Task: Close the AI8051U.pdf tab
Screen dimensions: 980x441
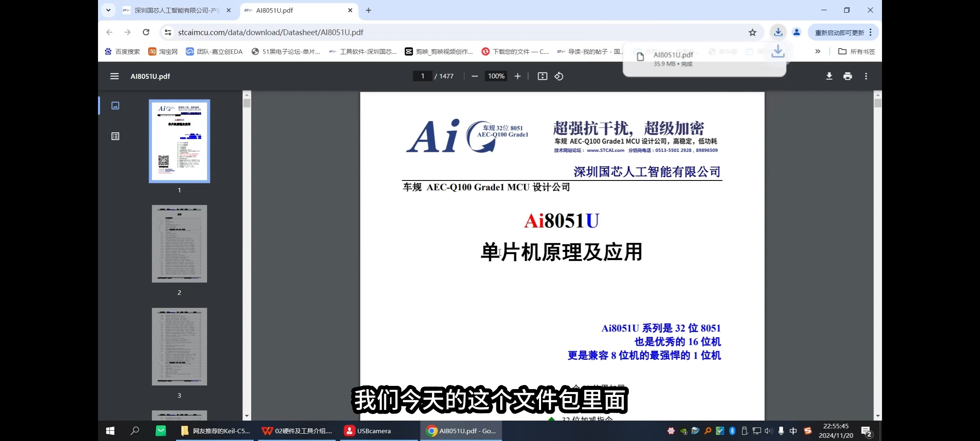Action: 350,10
